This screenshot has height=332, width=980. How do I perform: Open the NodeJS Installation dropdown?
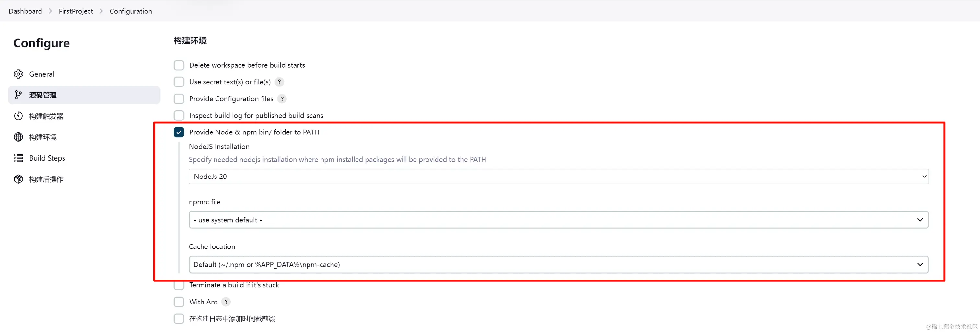(x=558, y=177)
